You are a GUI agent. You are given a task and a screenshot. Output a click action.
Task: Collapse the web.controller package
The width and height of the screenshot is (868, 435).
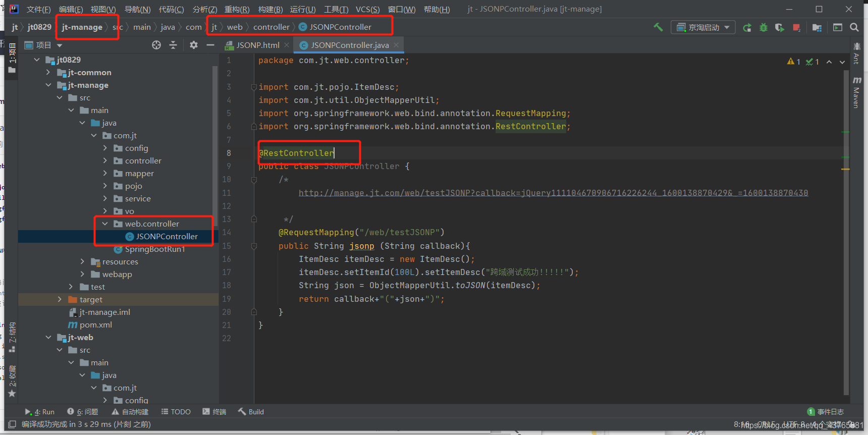point(105,224)
